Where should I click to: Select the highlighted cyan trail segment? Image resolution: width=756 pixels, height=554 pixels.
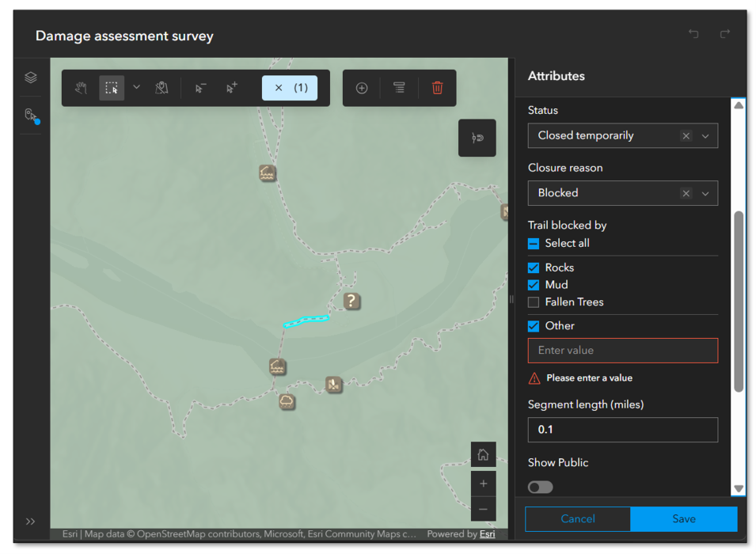tap(306, 321)
